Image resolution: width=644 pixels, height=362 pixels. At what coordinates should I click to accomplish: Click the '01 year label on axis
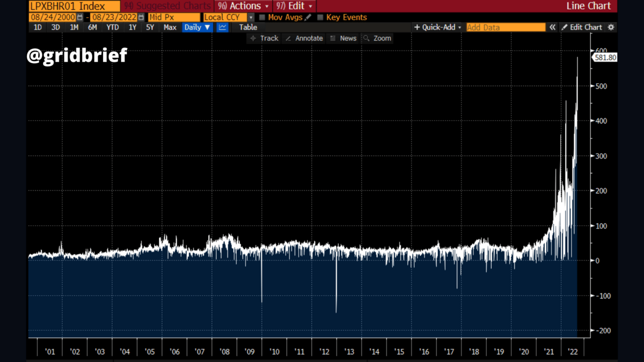click(x=50, y=352)
